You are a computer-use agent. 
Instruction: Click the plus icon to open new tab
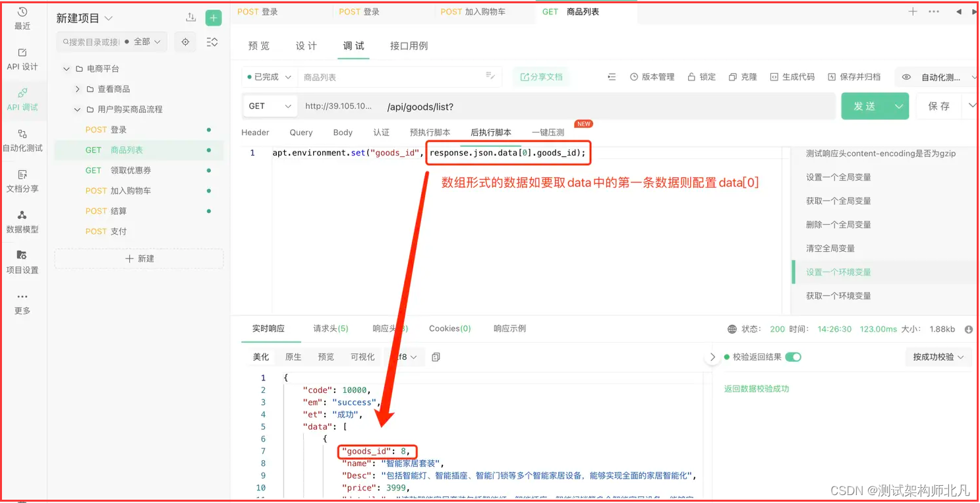[913, 11]
